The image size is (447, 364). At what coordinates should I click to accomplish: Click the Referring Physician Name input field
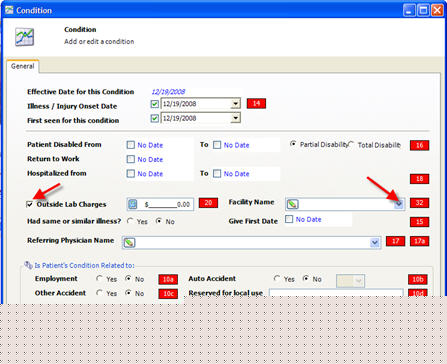click(x=252, y=243)
